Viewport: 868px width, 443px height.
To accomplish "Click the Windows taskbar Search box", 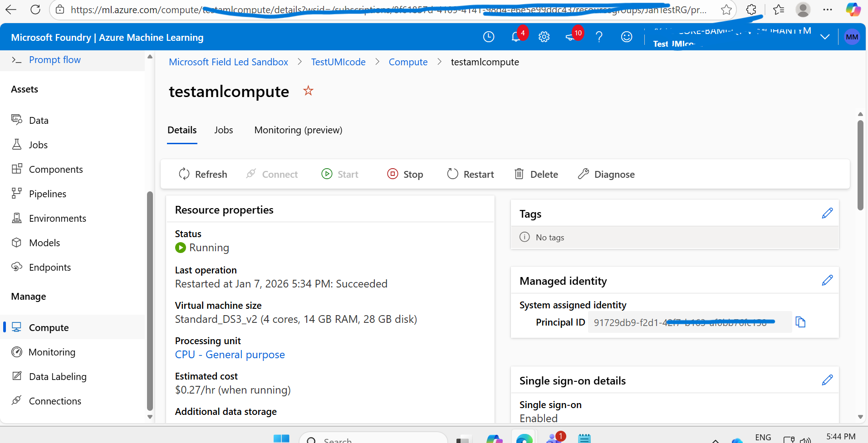I will coord(373,438).
